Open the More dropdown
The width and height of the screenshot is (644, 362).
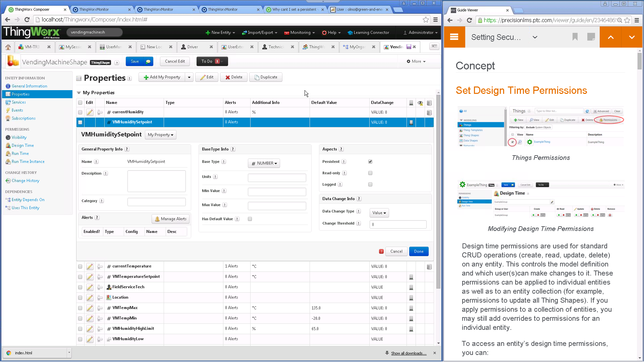[416, 61]
